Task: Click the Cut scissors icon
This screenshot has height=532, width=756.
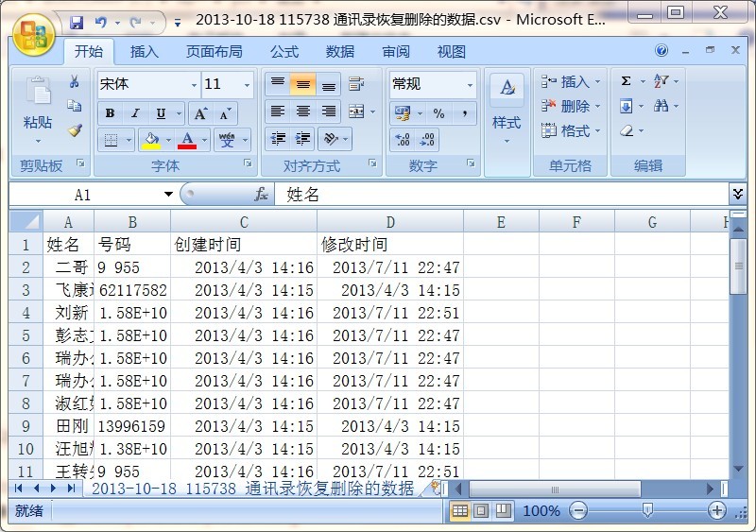Action: pyautogui.click(x=74, y=83)
